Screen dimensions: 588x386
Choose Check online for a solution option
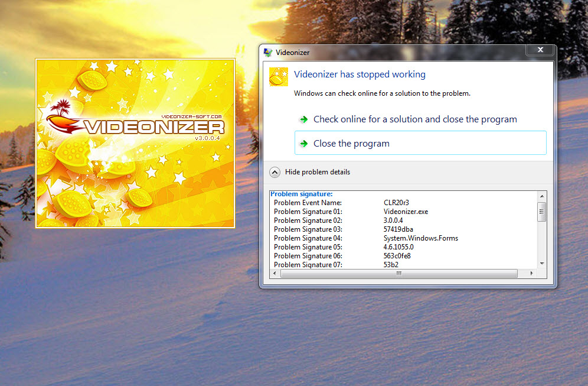click(x=420, y=119)
